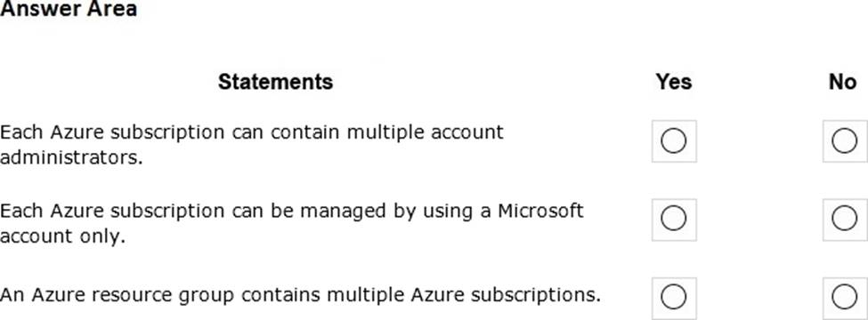Click the Yes column header

[x=674, y=82]
